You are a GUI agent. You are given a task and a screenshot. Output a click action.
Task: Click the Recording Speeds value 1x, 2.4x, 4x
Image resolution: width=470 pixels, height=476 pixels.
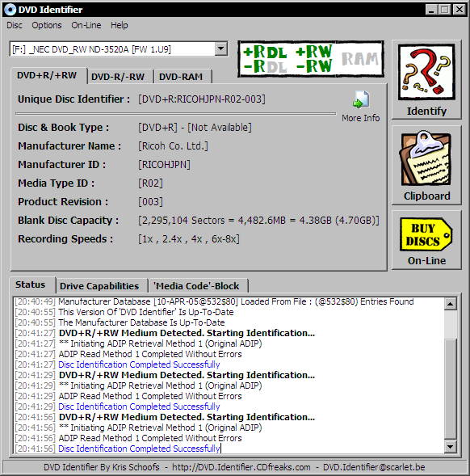pyautogui.click(x=189, y=239)
